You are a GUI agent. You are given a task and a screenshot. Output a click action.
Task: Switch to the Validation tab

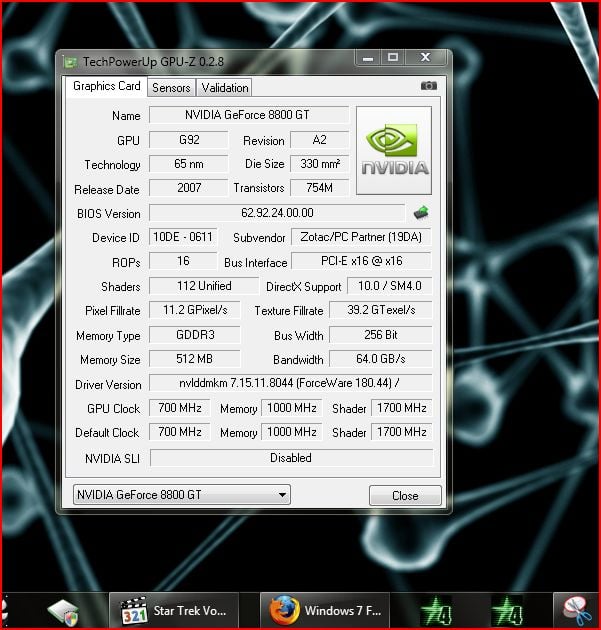click(225, 88)
